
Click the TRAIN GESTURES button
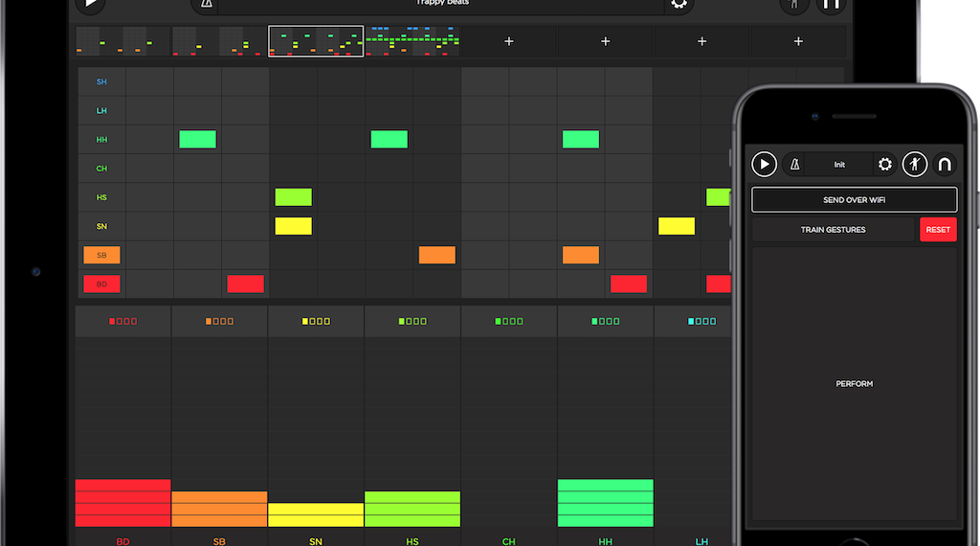(834, 230)
